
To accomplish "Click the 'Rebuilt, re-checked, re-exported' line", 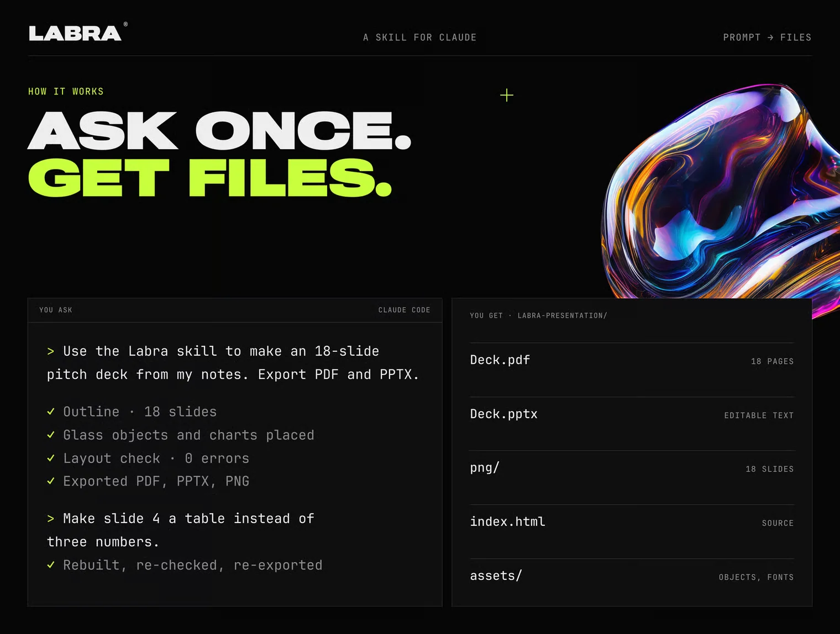I will [192, 565].
